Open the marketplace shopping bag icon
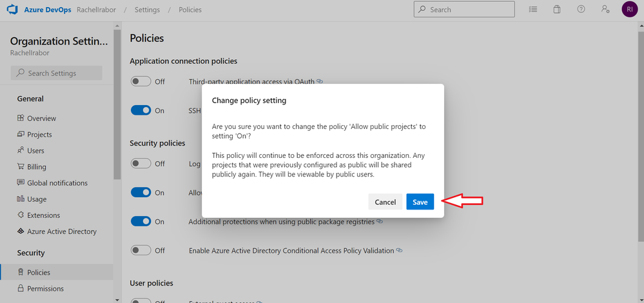Image resolution: width=644 pixels, height=303 pixels. [557, 9]
